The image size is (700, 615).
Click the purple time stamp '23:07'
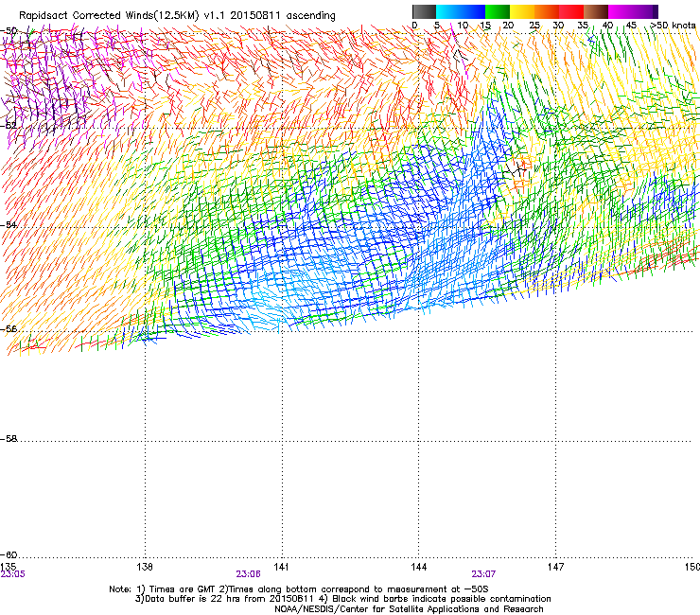point(483,574)
